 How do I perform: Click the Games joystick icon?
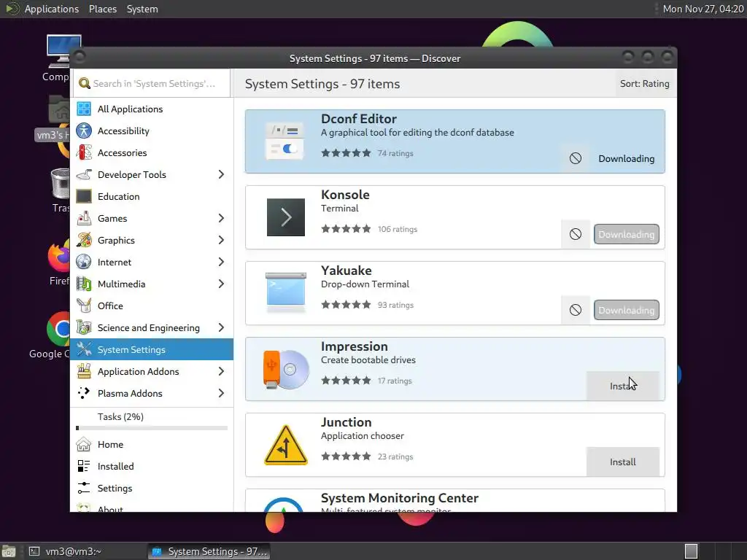click(x=84, y=219)
